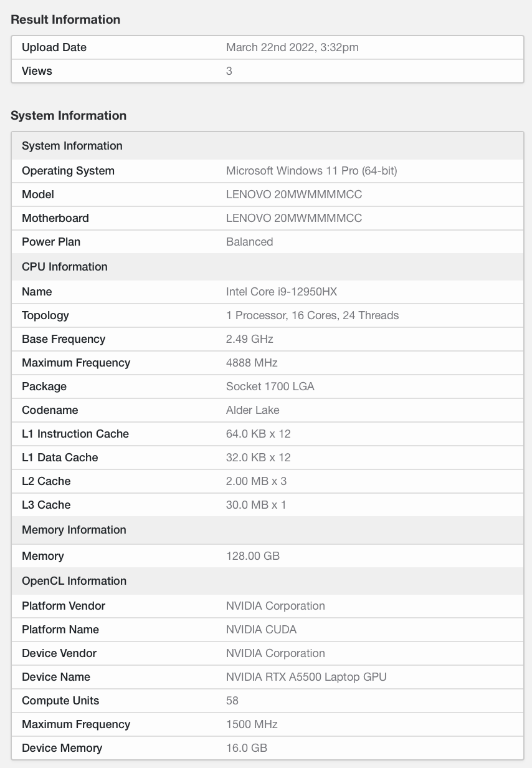
Task: Click the L3 Cache value 30.0 MB
Action: [256, 505]
